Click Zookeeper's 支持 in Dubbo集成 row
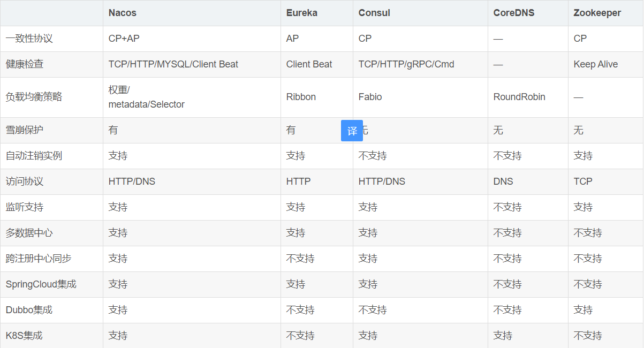Image resolution: width=644 pixels, height=348 pixels. (x=584, y=310)
